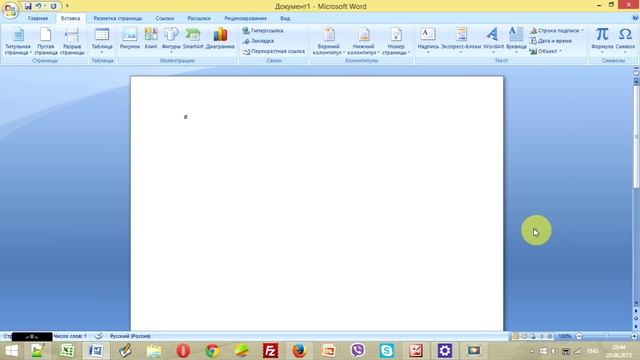Click the Объект insert object button
The width and height of the screenshot is (640, 360).
tap(546, 51)
